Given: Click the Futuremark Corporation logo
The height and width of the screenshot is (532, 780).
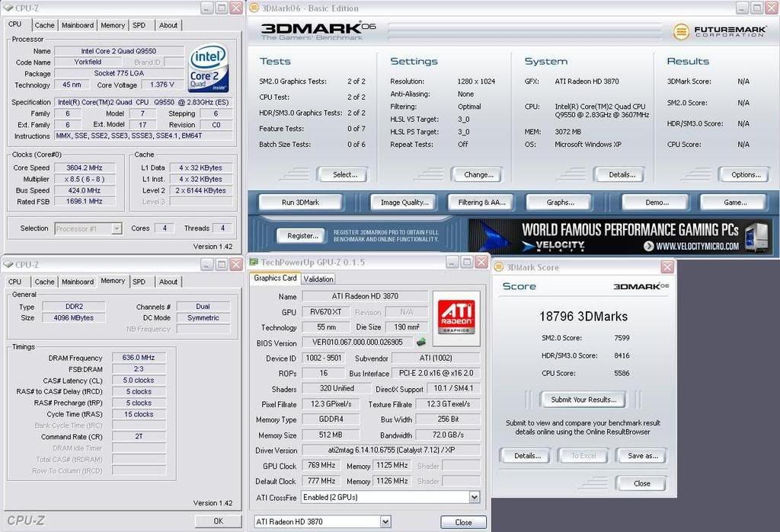Looking at the screenshot, I should [x=719, y=31].
